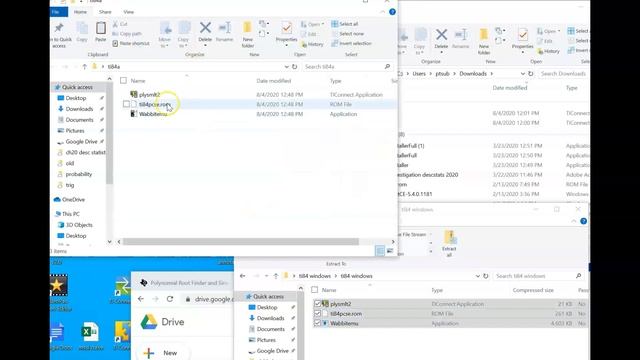
Task: Click the Rename icon in ti84a ribbon
Action: click(224, 28)
